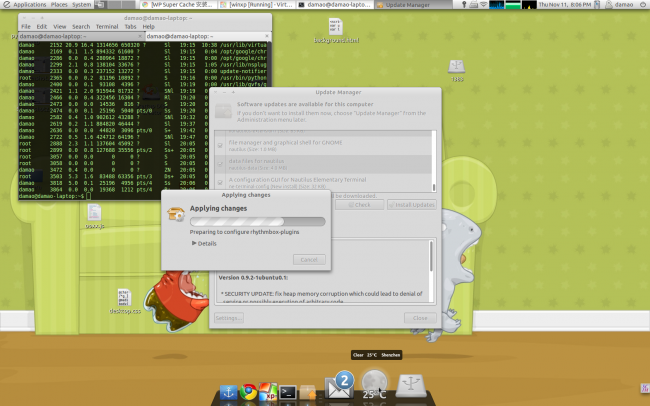Click the Applying changes progress bar

click(x=257, y=221)
